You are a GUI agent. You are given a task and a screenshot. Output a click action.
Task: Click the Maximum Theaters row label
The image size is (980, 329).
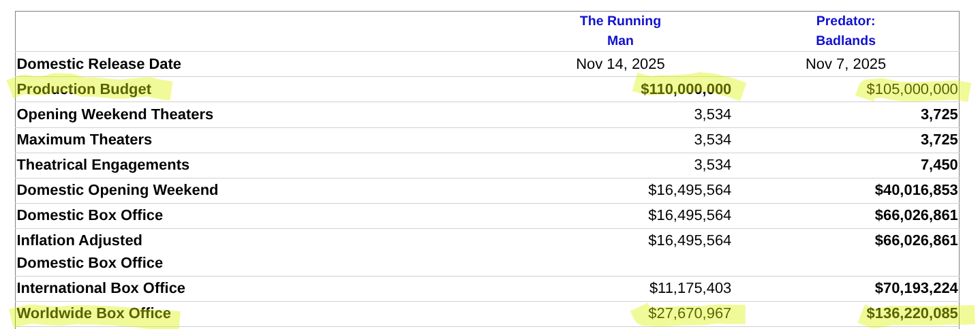click(x=84, y=140)
